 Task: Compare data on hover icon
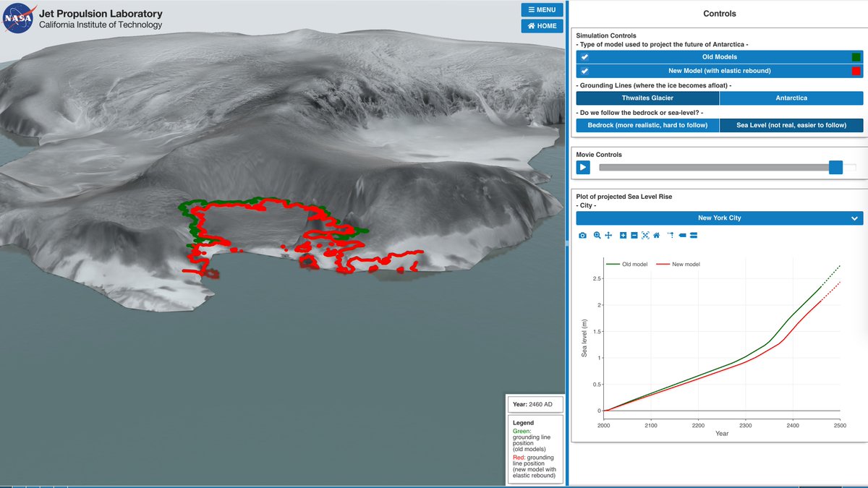(x=693, y=236)
